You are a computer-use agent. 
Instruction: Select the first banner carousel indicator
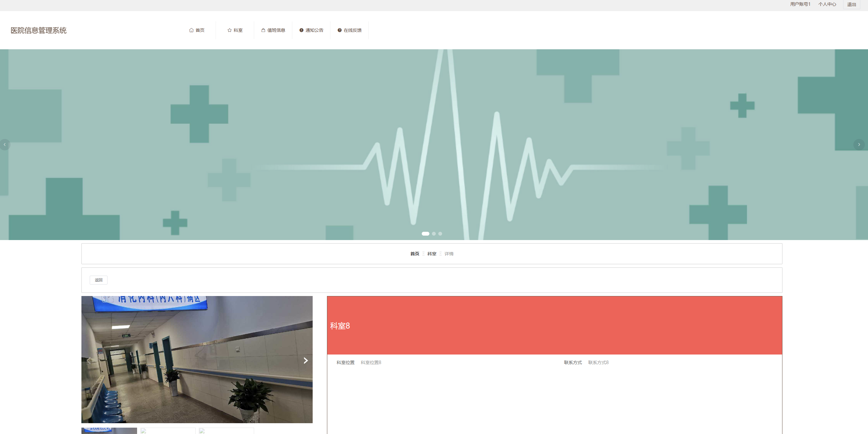point(425,234)
